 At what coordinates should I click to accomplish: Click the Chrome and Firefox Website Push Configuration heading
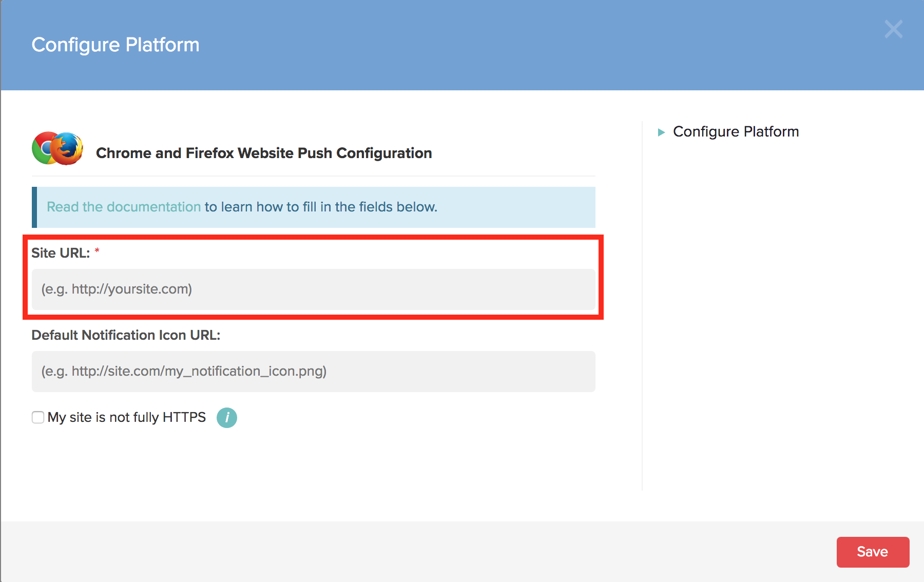[264, 153]
